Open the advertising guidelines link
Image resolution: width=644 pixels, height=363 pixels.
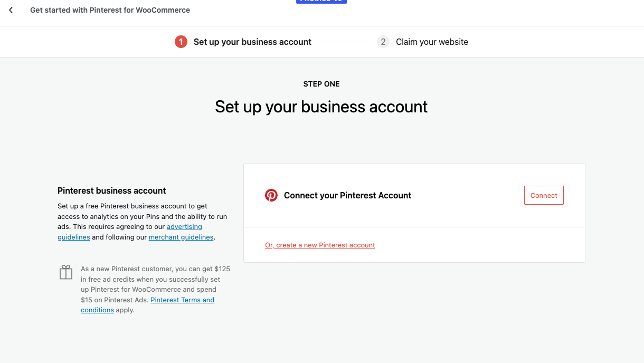(x=184, y=226)
